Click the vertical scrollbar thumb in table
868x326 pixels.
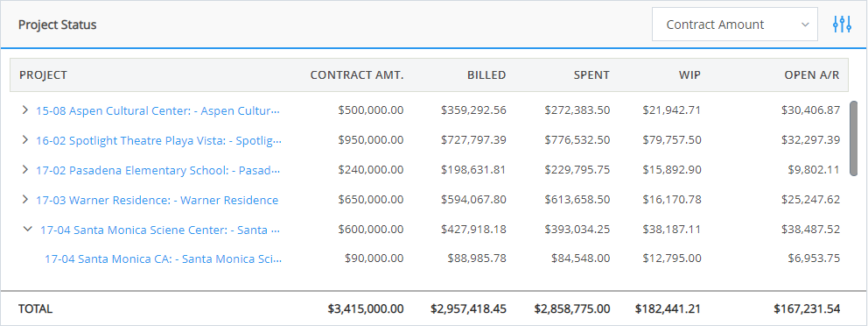(853, 138)
